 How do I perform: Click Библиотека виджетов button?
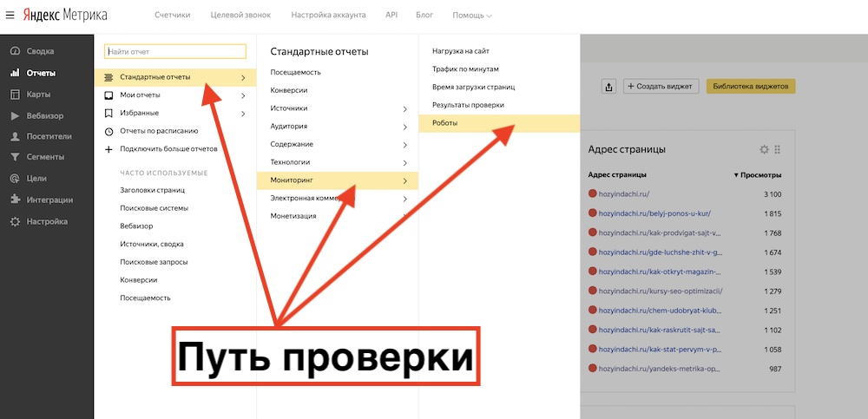click(751, 87)
